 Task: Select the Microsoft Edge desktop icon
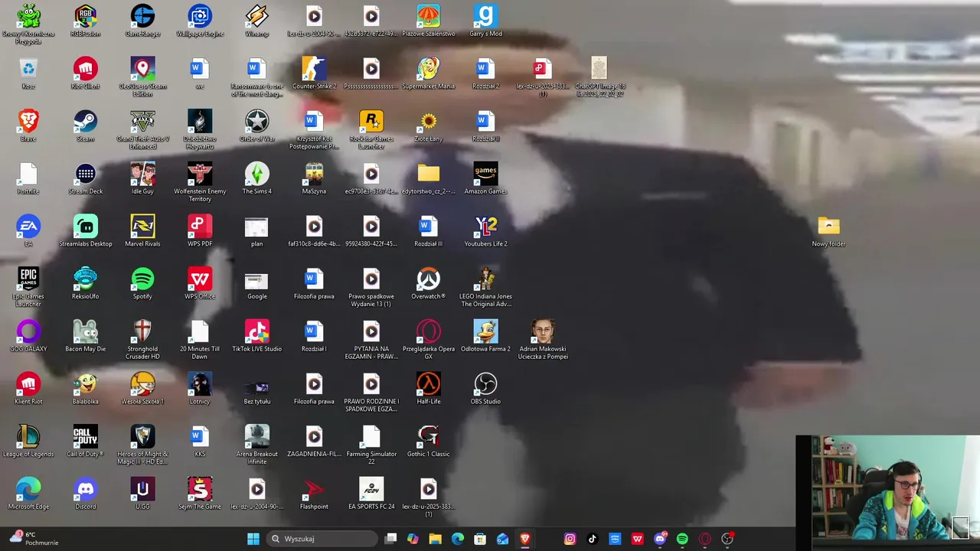(x=28, y=494)
